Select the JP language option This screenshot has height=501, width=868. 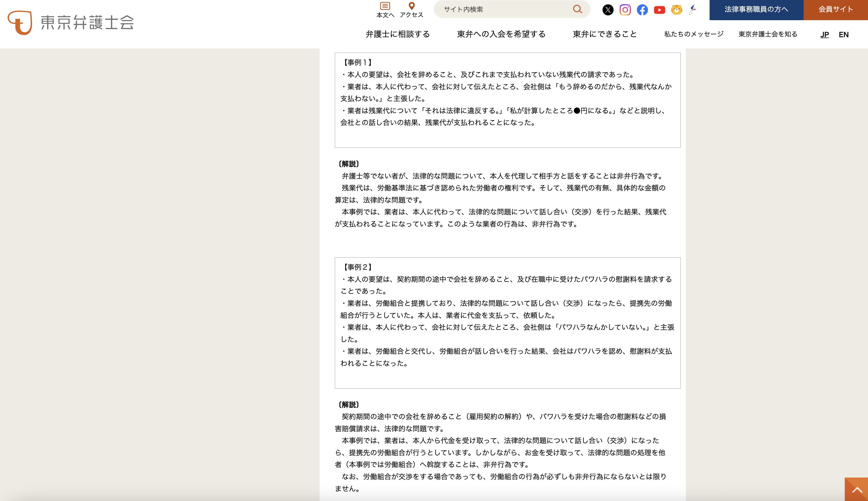824,34
